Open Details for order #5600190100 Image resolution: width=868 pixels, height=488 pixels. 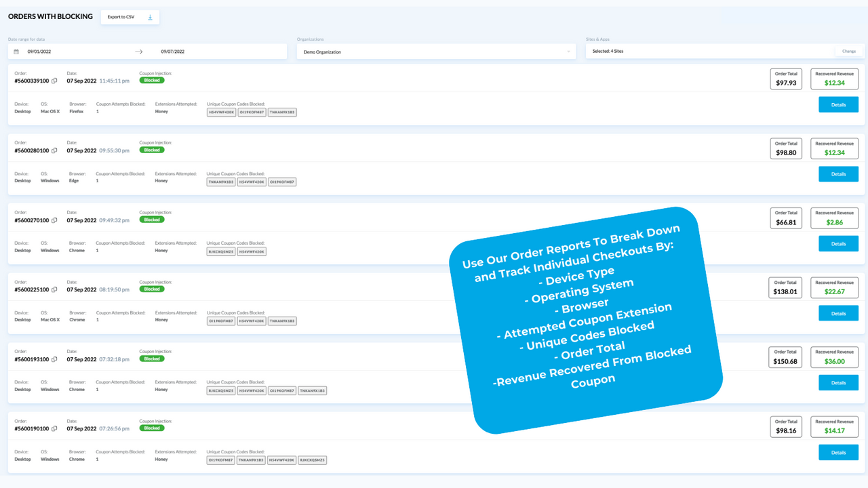[x=839, y=452]
